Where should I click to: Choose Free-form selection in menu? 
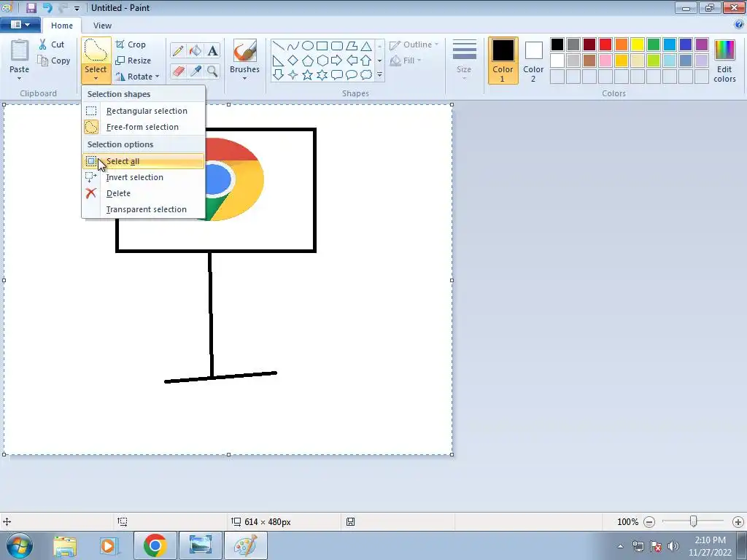tap(144, 127)
